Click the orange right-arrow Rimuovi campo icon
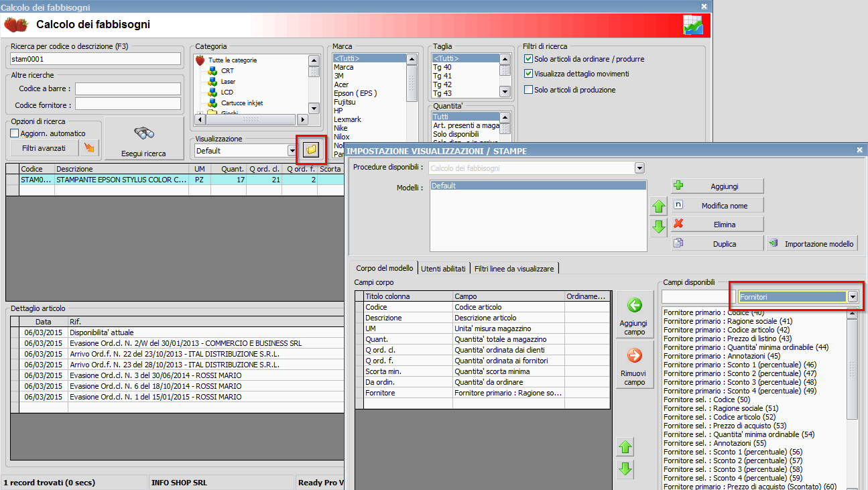The height and width of the screenshot is (490, 868). coord(634,355)
